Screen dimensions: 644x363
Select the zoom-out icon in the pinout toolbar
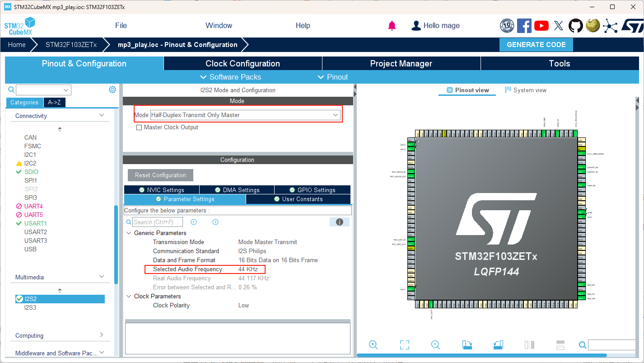435,345
